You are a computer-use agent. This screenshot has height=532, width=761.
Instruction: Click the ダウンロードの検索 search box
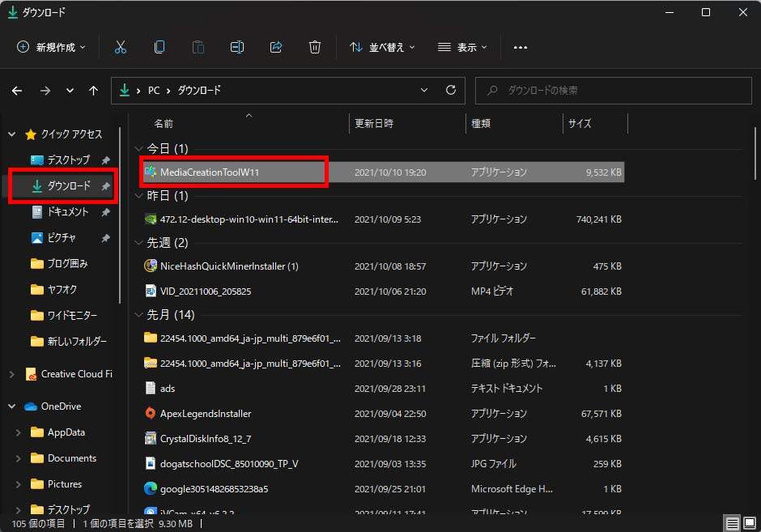[614, 90]
